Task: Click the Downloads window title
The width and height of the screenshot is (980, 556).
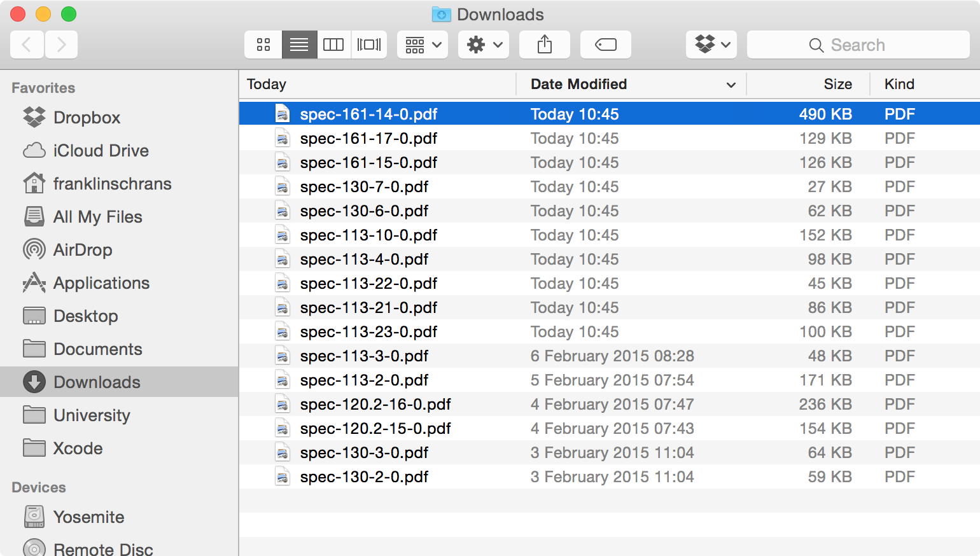Action: (x=500, y=14)
